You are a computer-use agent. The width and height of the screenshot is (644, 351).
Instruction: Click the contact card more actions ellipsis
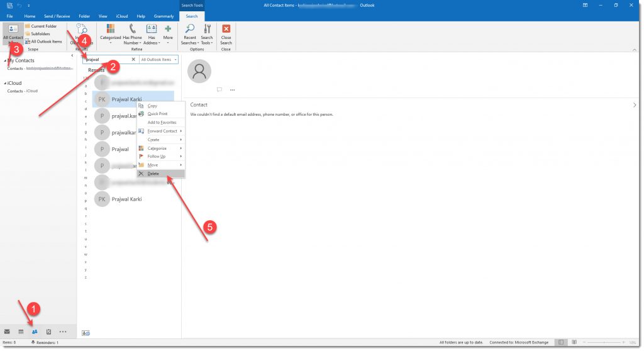click(x=233, y=90)
